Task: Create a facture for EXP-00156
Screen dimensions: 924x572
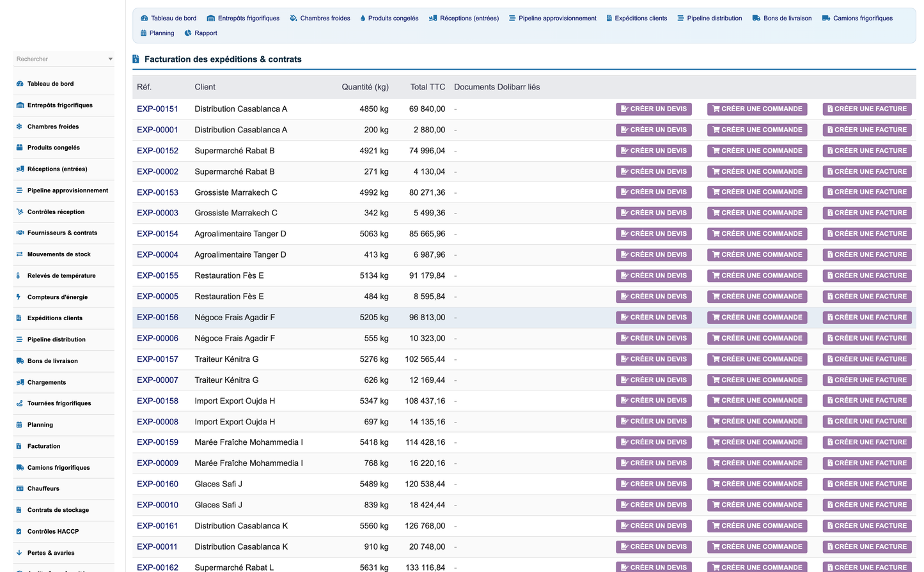Action: click(x=867, y=318)
